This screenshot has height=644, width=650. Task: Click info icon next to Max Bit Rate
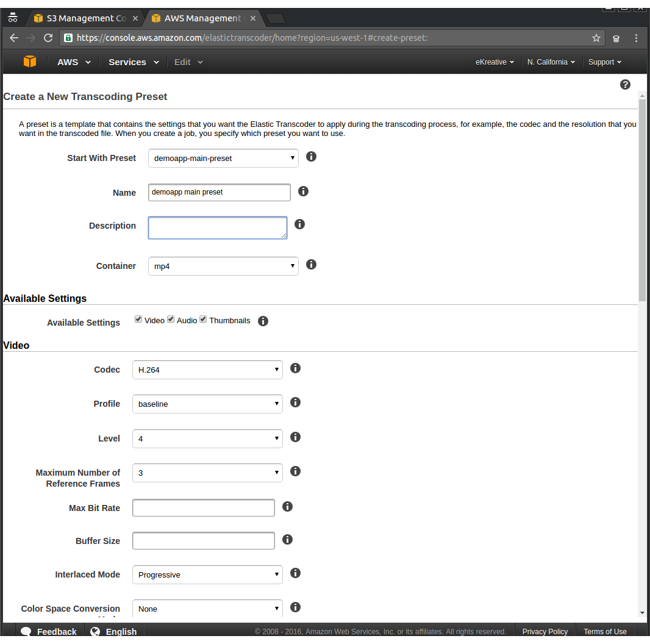[288, 506]
